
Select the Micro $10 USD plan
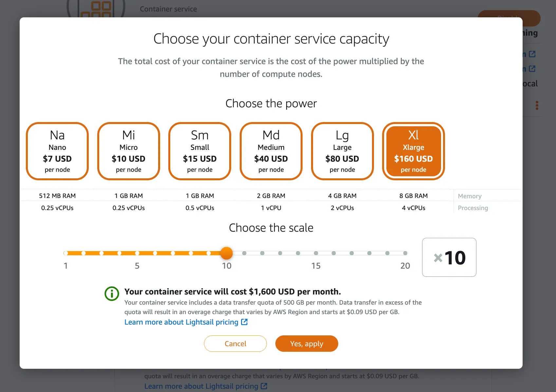tap(128, 151)
